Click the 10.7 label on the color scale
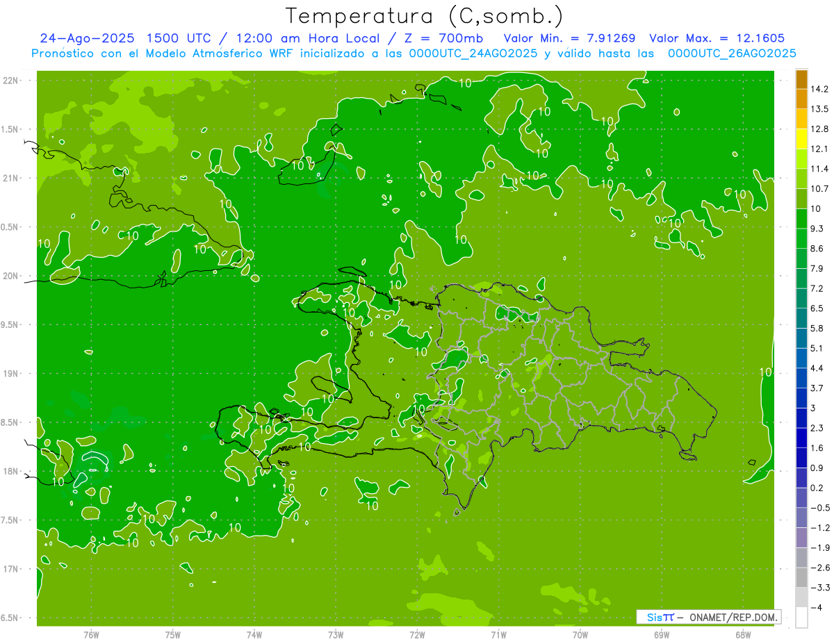Screen dimensions: 834x644 pos(819,189)
